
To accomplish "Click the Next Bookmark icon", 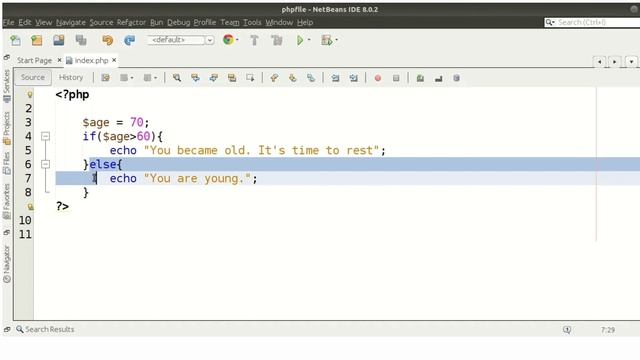I will [x=293, y=78].
